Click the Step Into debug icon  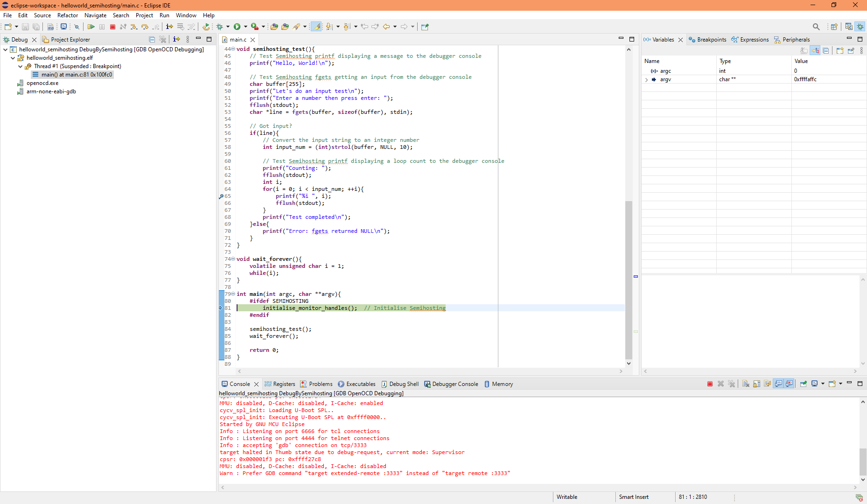(134, 27)
